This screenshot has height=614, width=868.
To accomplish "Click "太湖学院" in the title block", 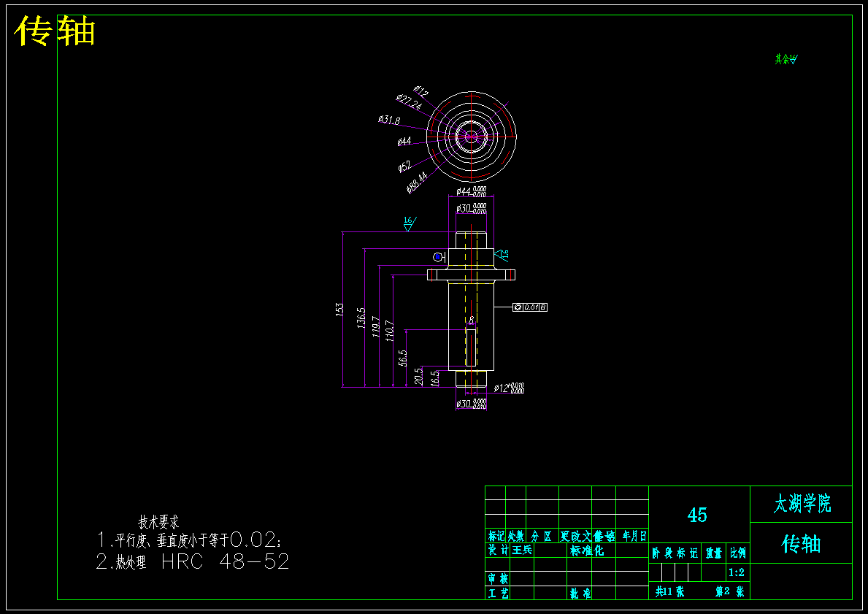I will (x=802, y=504).
